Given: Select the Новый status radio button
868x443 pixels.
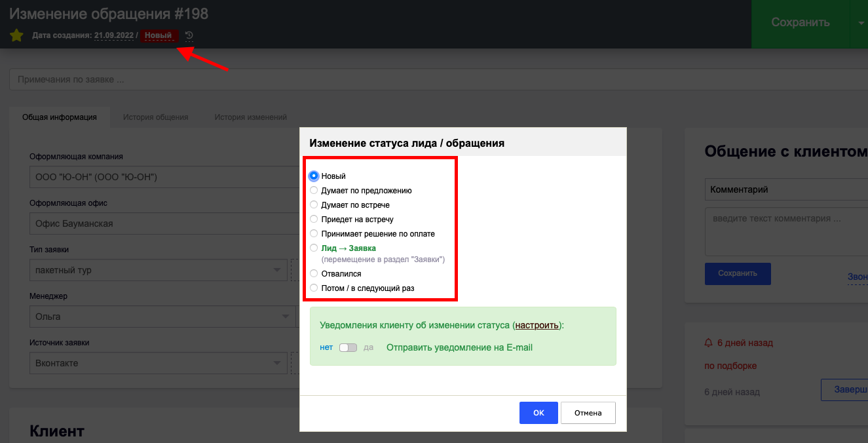Looking at the screenshot, I should point(314,176).
